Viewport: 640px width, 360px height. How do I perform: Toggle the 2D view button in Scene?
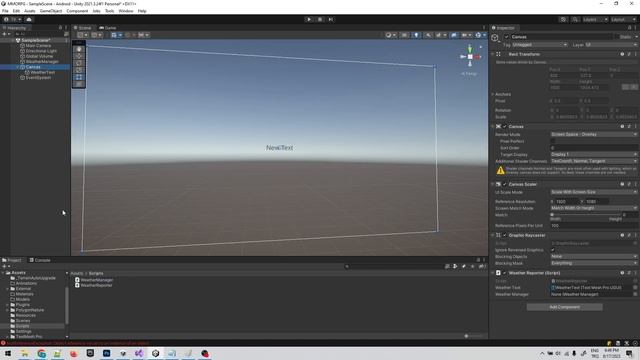click(x=404, y=35)
